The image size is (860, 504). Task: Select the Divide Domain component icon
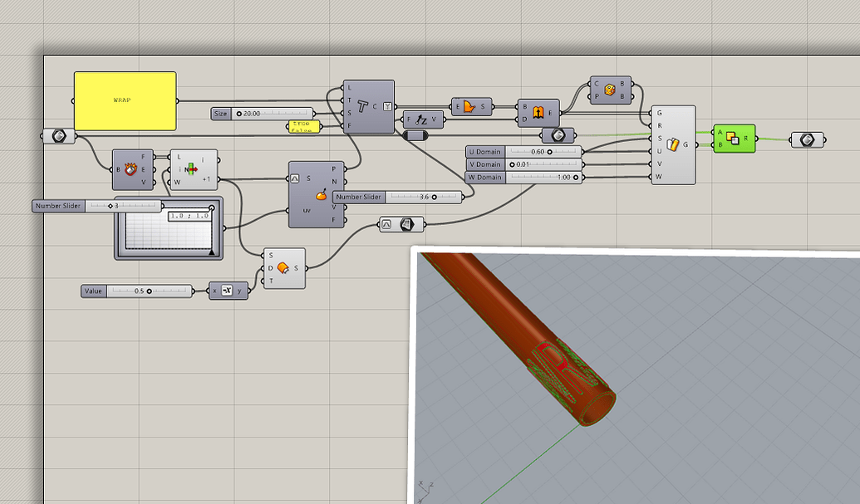pos(470,106)
